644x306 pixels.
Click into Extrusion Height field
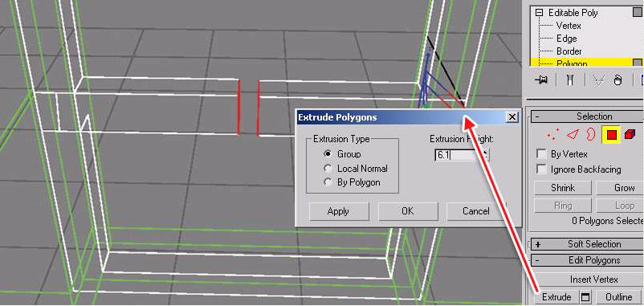tap(459, 155)
